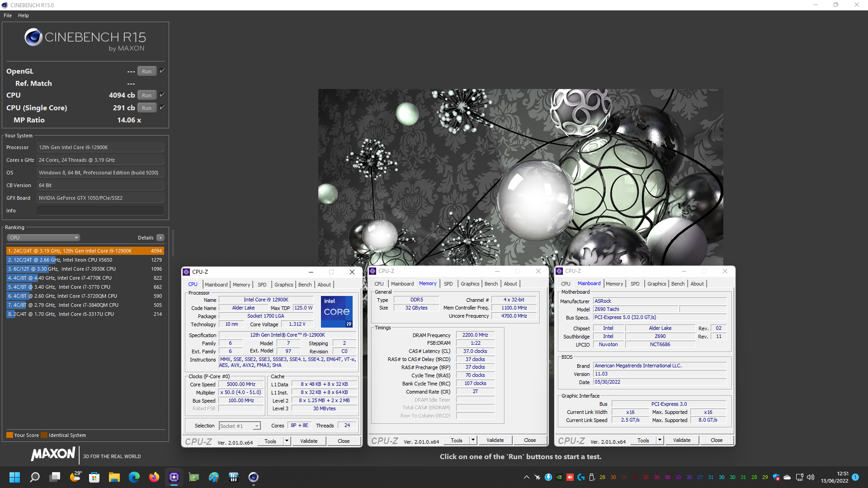This screenshot has width=868, height=488.
Task: Open the green graphics card app in the taskbar
Action: [x=194, y=477]
